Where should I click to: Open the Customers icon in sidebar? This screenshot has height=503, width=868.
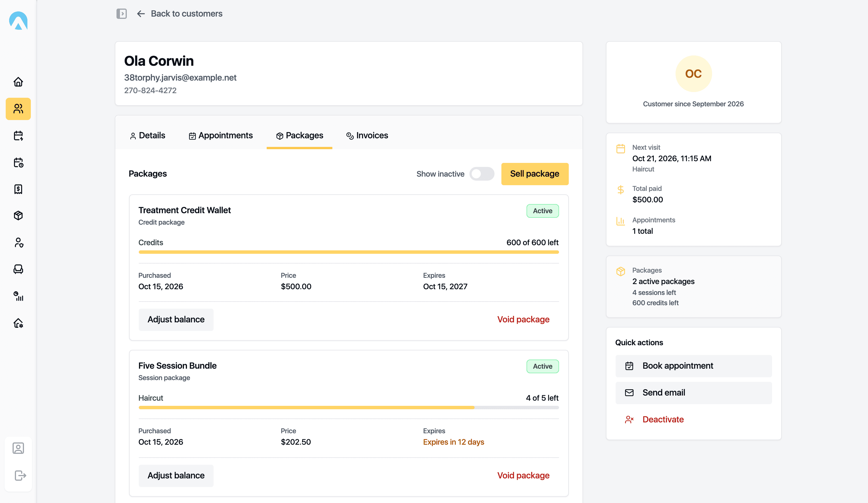(x=18, y=109)
